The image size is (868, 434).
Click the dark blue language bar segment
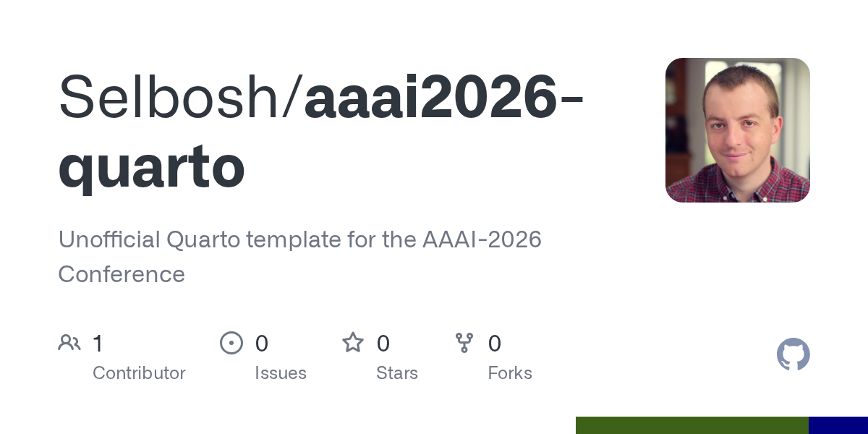pyautogui.click(x=838, y=425)
